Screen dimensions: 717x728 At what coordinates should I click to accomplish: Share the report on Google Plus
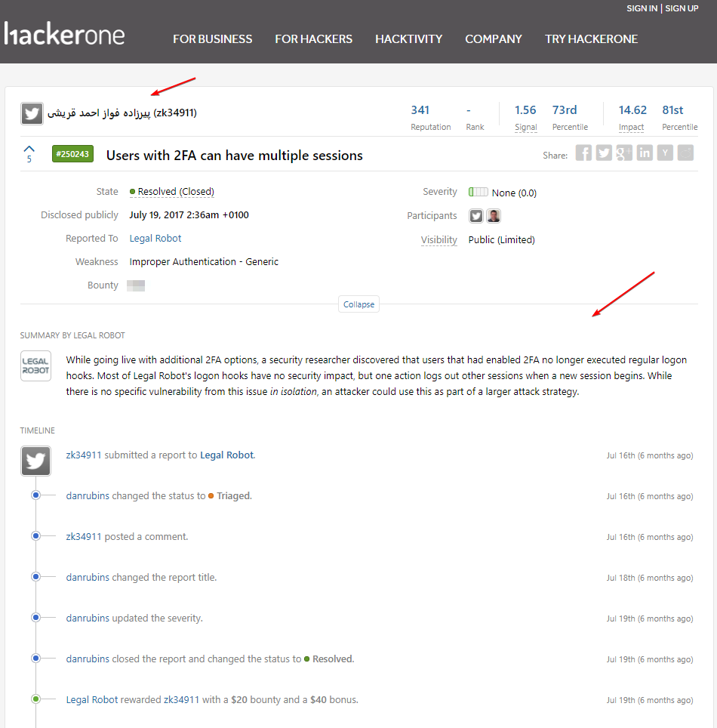pos(624,153)
